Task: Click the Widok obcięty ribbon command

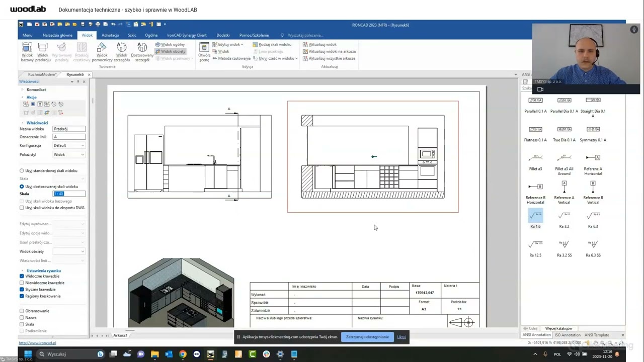Action: pyautogui.click(x=171, y=51)
